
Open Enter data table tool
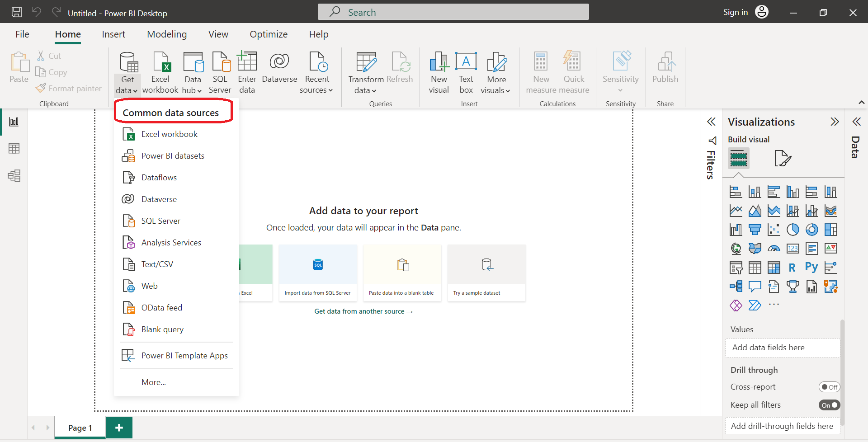click(247, 72)
